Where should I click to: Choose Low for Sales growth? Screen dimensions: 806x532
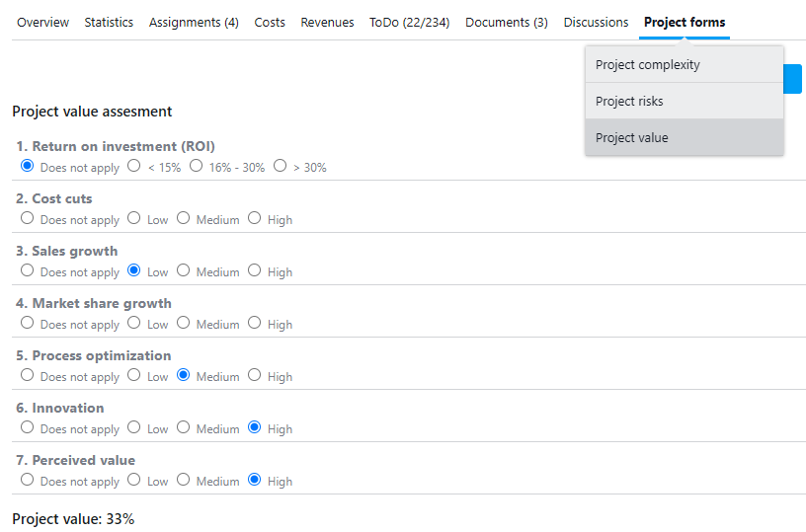click(134, 270)
